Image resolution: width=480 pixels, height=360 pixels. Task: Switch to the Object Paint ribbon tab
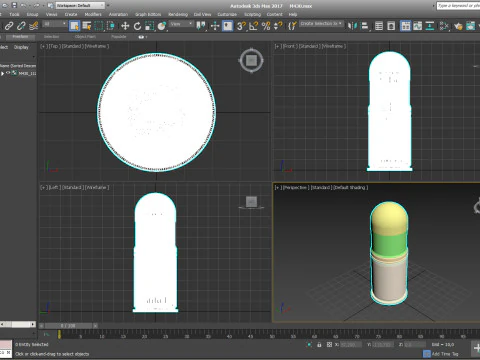click(x=85, y=37)
